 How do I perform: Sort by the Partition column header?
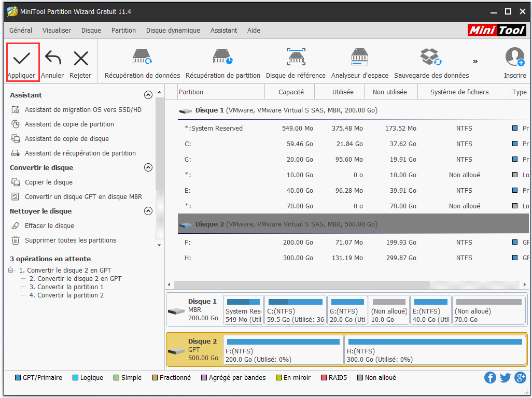(221, 92)
